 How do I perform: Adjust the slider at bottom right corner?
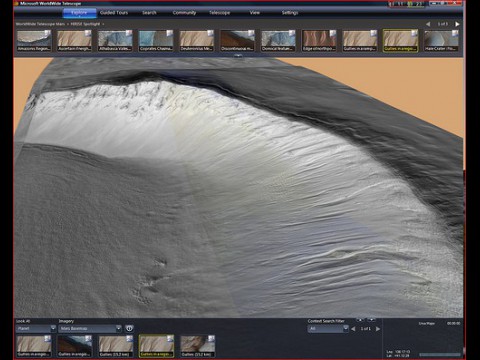click(439, 355)
